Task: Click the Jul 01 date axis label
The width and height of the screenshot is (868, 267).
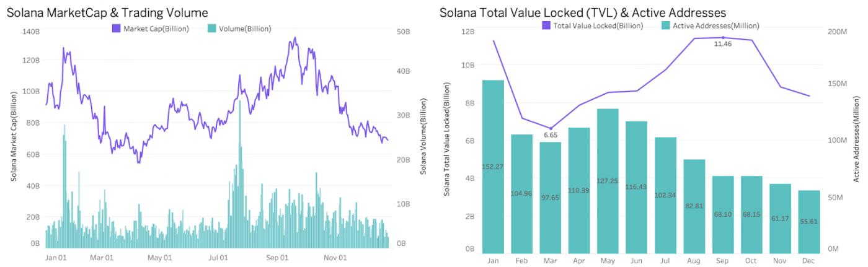Action: tap(218, 258)
